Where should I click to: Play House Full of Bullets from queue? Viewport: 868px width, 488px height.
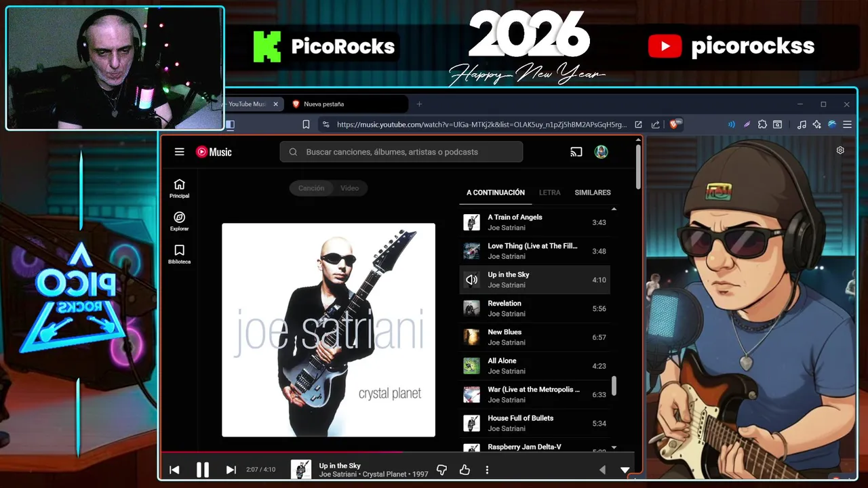(x=535, y=423)
